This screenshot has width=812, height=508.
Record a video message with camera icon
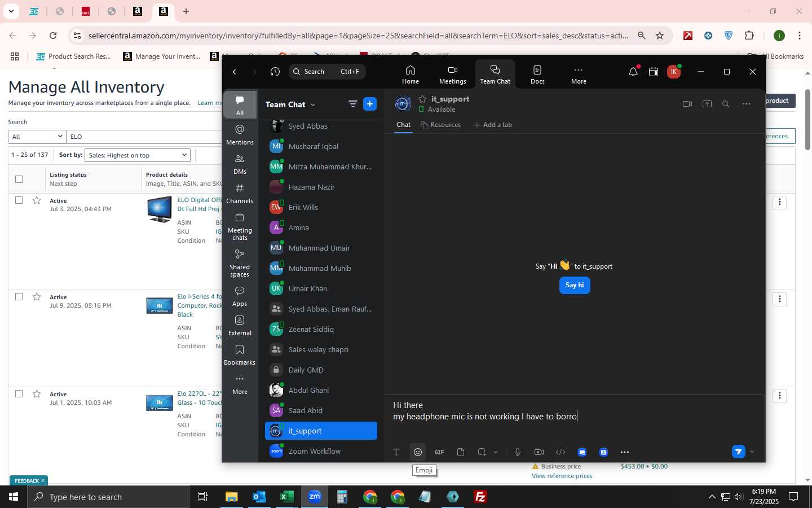(x=539, y=452)
